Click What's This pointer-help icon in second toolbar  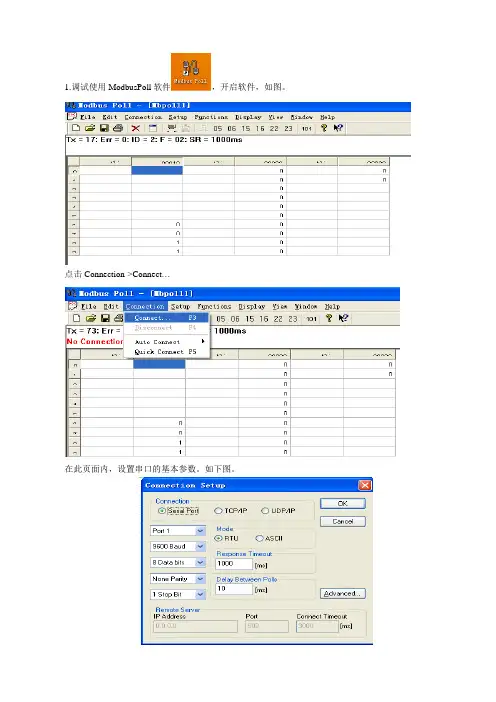pos(343,318)
